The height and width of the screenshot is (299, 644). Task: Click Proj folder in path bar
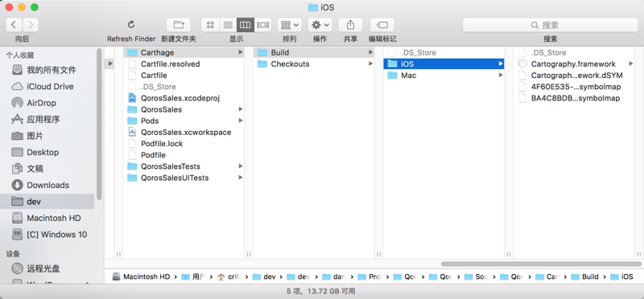369,276
